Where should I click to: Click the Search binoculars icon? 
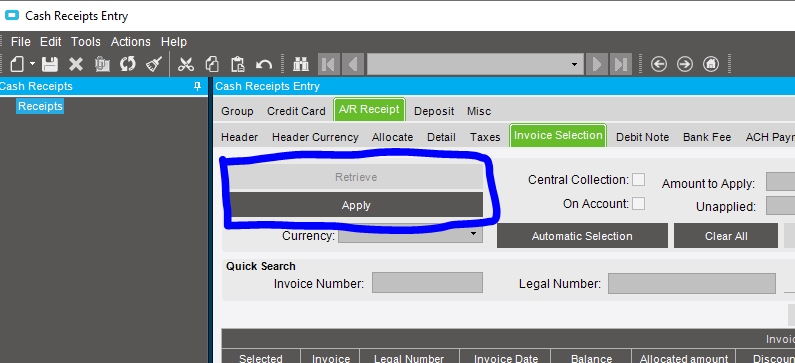(x=301, y=64)
